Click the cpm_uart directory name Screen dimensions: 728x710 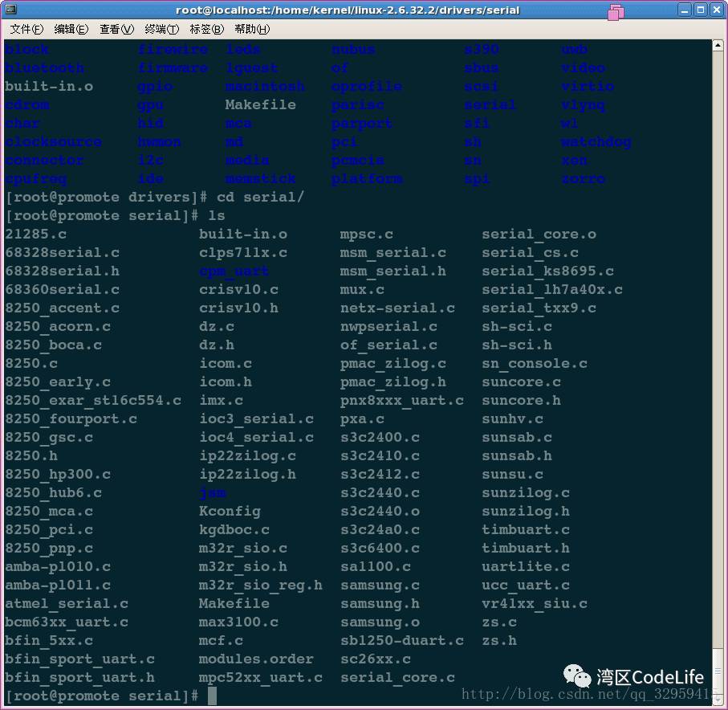pos(234,271)
